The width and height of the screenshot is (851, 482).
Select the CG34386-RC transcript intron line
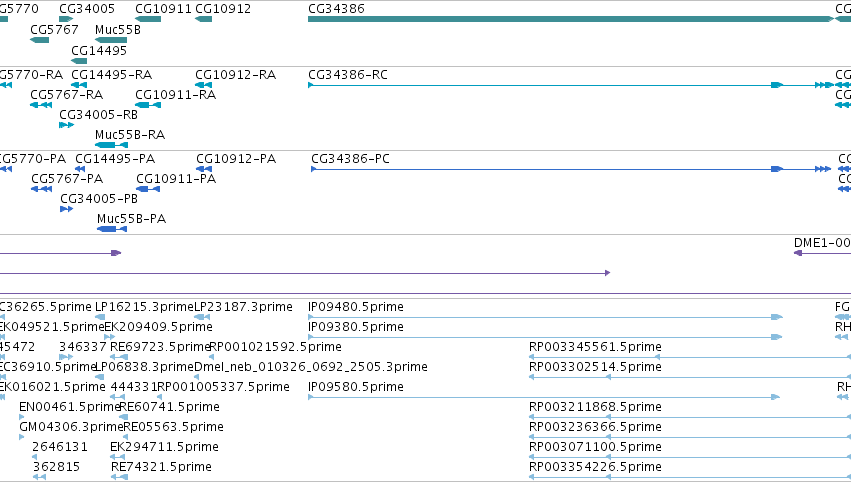click(542, 85)
